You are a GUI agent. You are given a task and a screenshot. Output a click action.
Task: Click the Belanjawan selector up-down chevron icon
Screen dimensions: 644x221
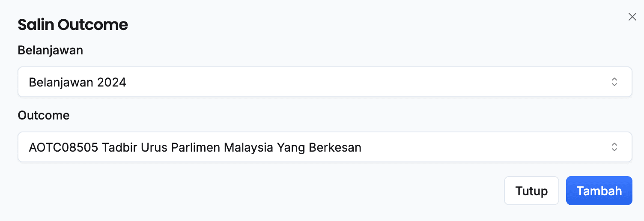click(x=614, y=82)
